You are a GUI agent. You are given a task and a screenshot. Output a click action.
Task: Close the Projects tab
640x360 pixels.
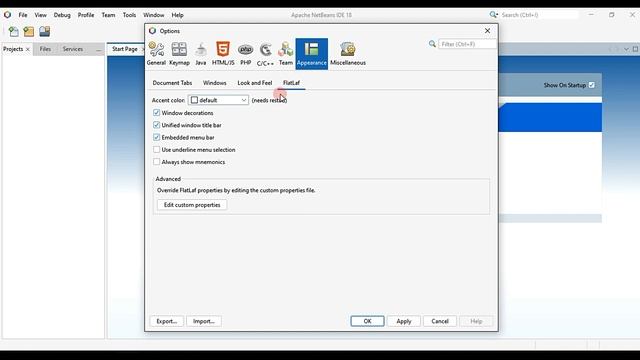click(x=28, y=49)
